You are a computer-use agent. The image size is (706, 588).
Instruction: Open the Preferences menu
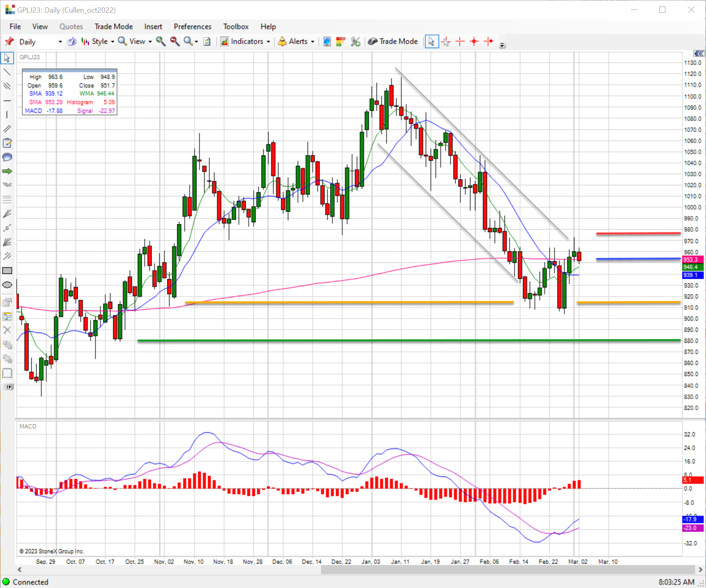[x=192, y=27]
